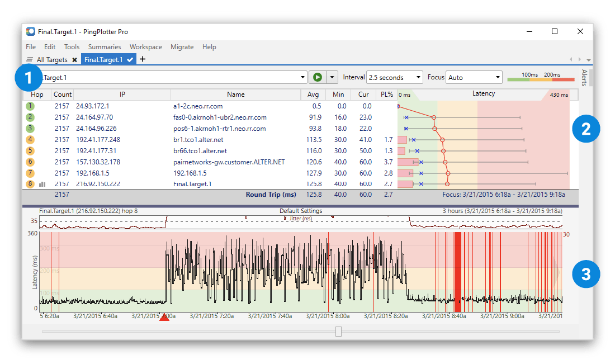This screenshot has height=364, width=615.
Task: Click the checkmark on Final.Target.1 tab
Action: [130, 60]
